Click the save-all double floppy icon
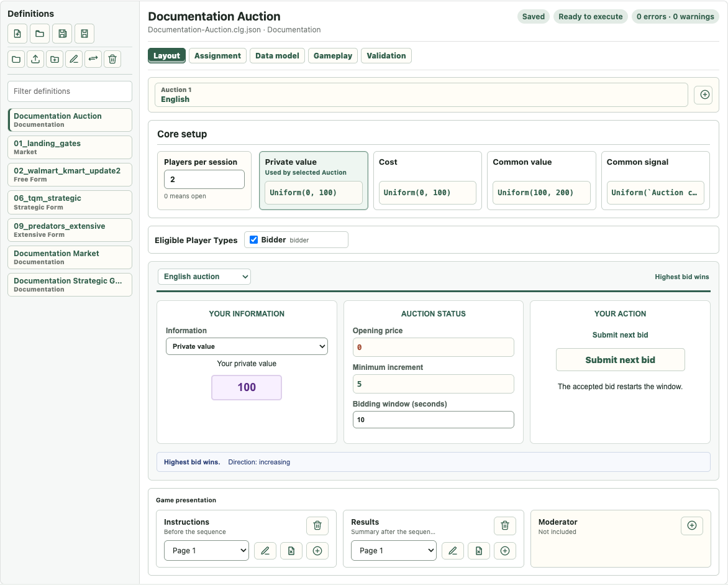The height and width of the screenshot is (585, 728). point(62,34)
